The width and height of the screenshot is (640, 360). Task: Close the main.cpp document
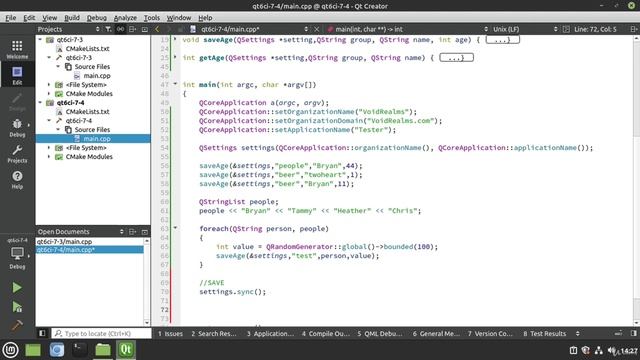pos(317,29)
